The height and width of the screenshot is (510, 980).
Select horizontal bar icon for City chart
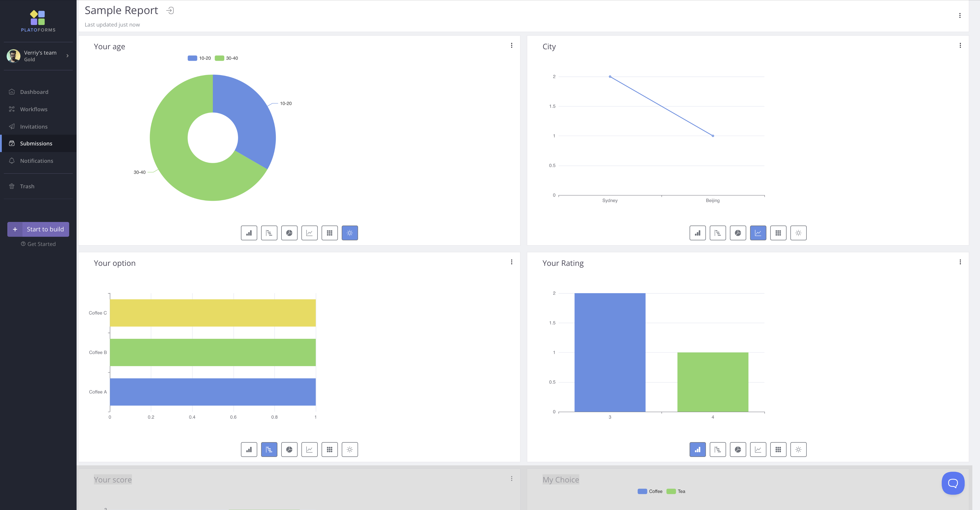[x=717, y=233]
